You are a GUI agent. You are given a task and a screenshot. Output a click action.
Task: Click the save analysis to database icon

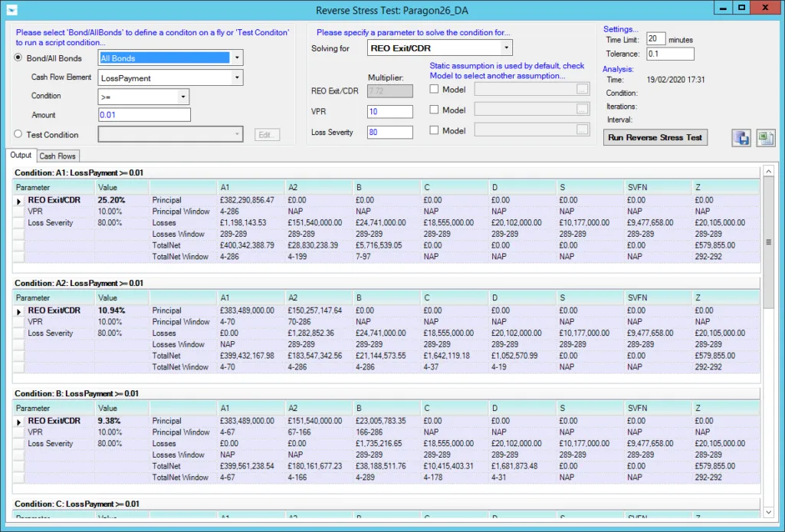click(741, 138)
